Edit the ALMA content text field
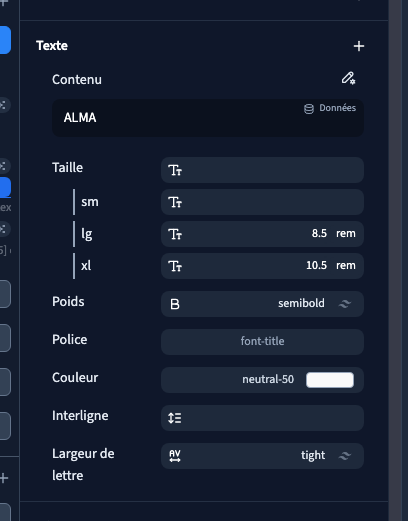The height and width of the screenshot is (521, 408). (208, 118)
